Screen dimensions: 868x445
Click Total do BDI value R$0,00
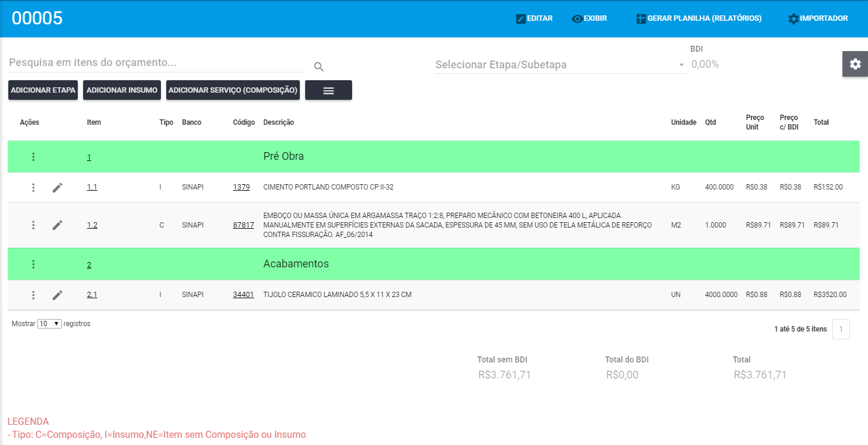click(x=622, y=375)
